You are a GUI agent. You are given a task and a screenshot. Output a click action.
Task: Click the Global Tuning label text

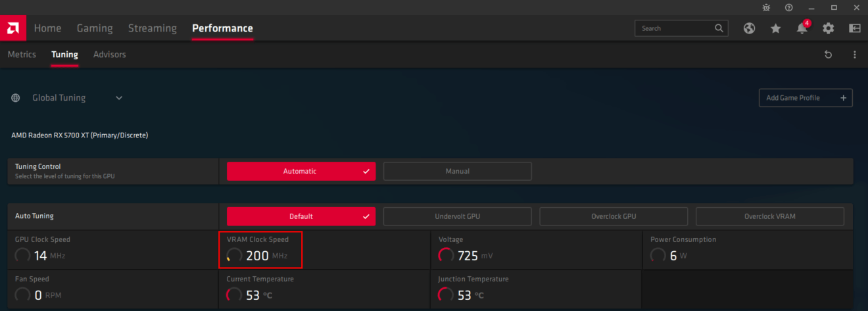59,98
